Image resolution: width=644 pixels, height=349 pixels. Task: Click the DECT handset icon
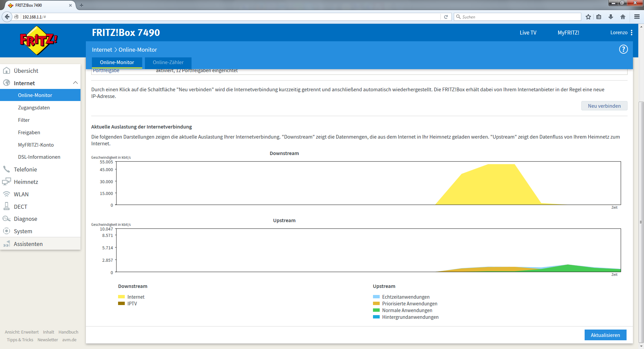click(6, 206)
